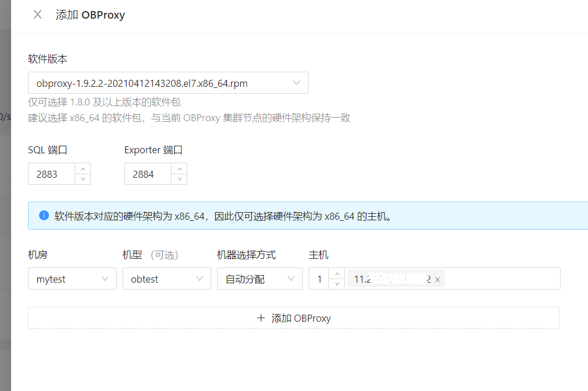Screen dimensions: 588x391
Task: Click the down arrow on SQL 端口 stepper
Action: coord(84,178)
